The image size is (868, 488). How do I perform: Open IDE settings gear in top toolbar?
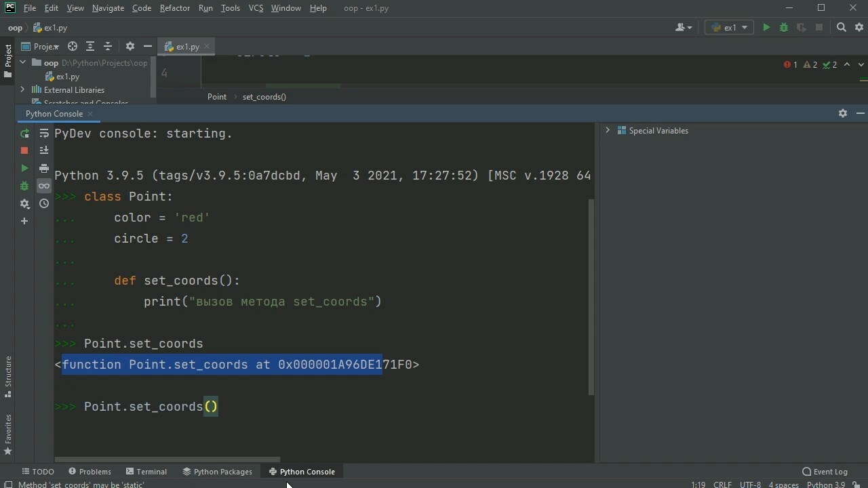[858, 28]
